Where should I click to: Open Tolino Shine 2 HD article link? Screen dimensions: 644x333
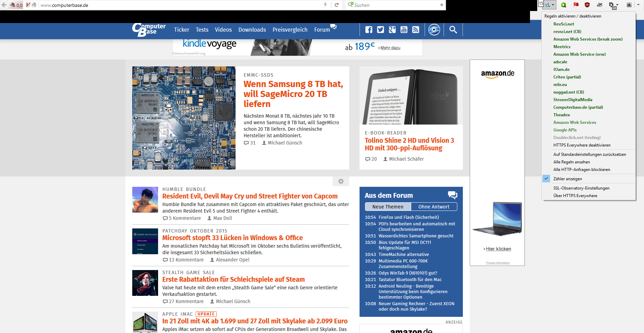coord(409,144)
